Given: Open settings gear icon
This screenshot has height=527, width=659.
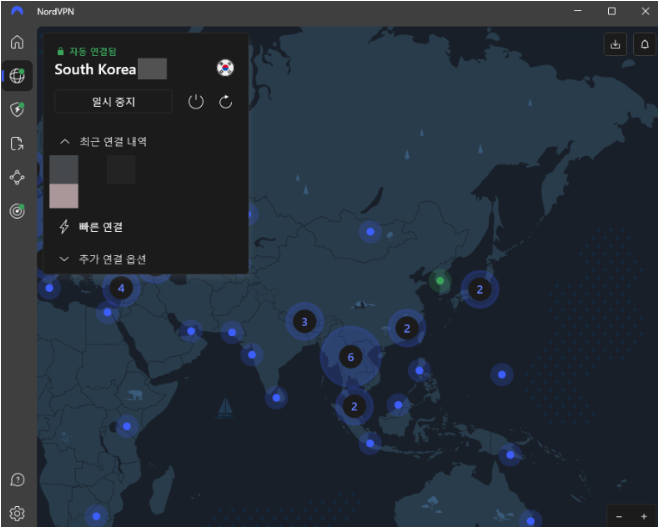Looking at the screenshot, I should click(x=17, y=513).
